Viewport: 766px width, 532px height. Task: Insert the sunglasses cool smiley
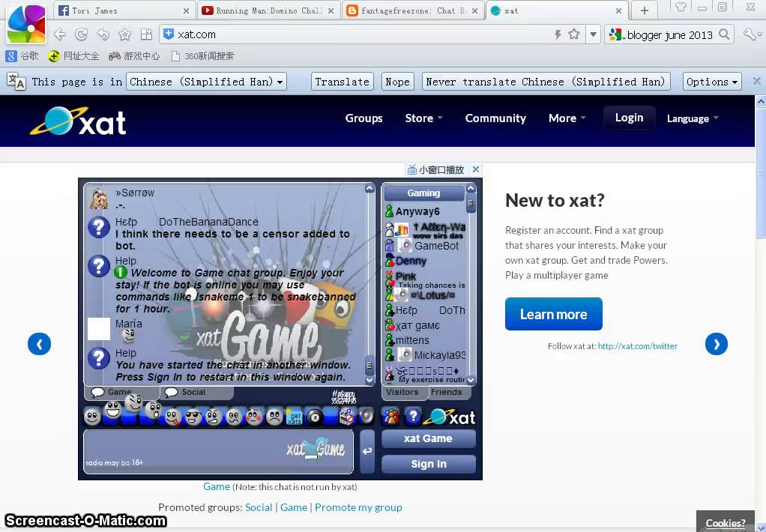[x=193, y=417]
